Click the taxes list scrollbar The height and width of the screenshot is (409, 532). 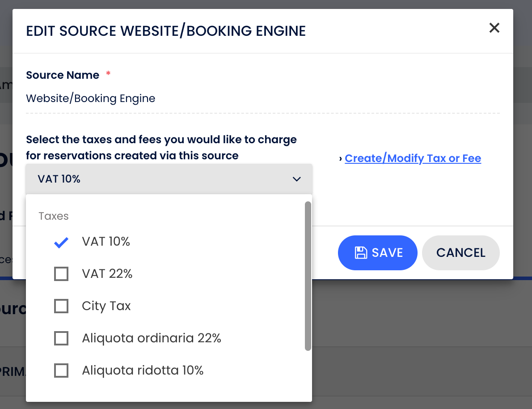pyautogui.click(x=308, y=276)
